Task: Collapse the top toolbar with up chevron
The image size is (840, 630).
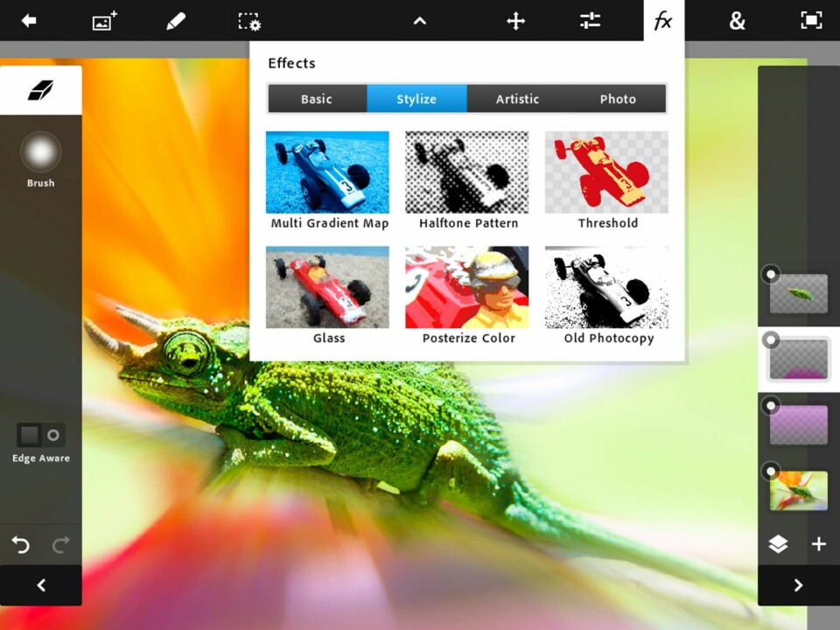Action: pyautogui.click(x=420, y=21)
